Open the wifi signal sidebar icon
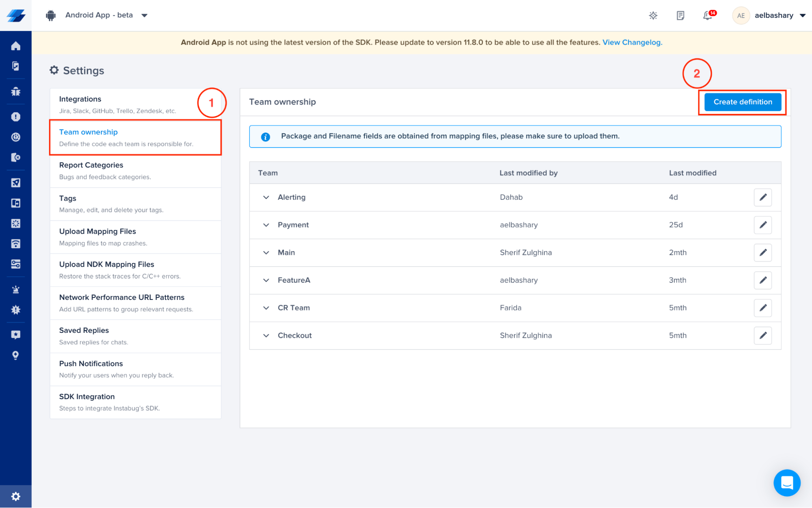The height and width of the screenshot is (508, 812). (15, 244)
